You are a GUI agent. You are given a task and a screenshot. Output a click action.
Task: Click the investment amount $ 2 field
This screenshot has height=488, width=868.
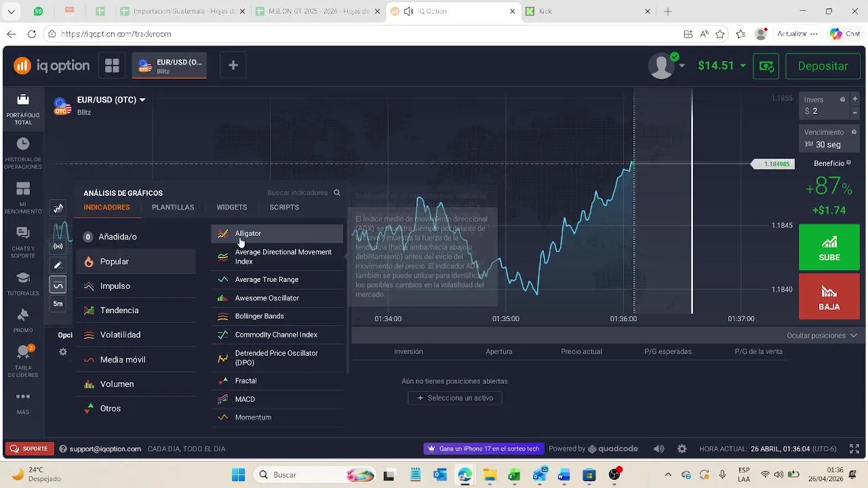825,111
